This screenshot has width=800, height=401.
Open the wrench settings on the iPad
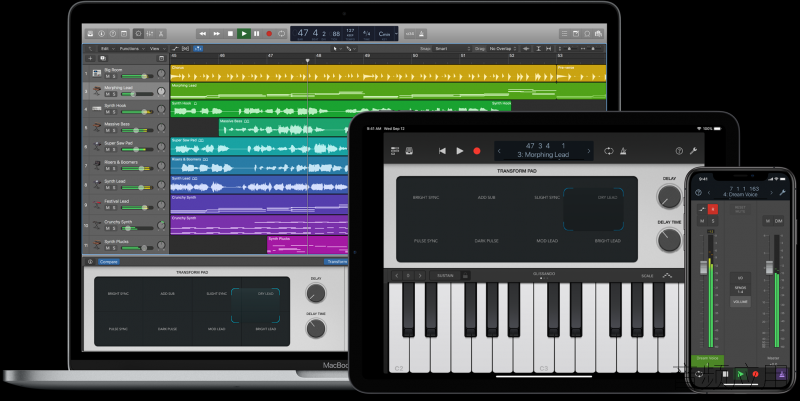(x=693, y=151)
